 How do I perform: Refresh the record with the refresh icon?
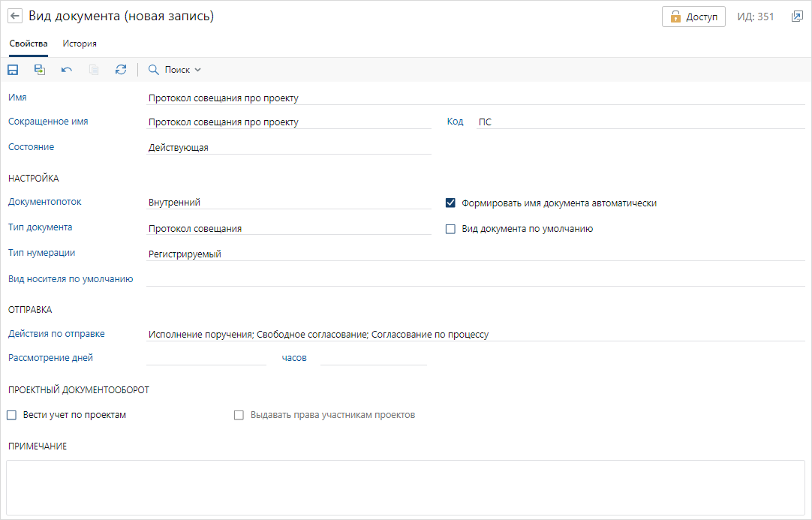(121, 70)
